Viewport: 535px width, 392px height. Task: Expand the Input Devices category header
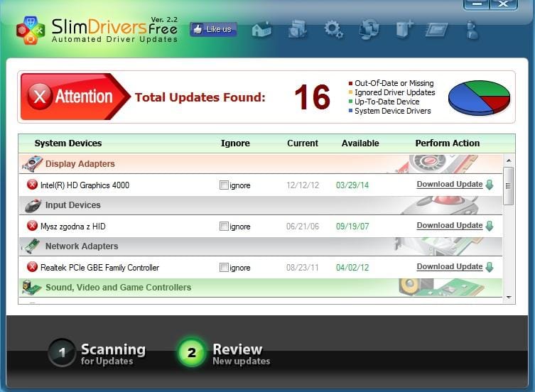click(x=72, y=205)
